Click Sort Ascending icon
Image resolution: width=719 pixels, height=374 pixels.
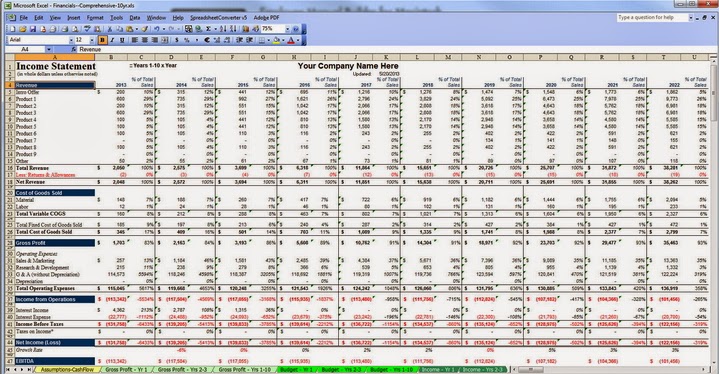pos(222,29)
